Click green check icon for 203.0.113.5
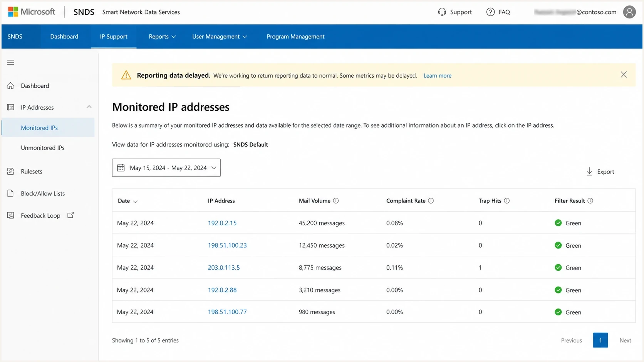The height and width of the screenshot is (362, 644). point(558,267)
